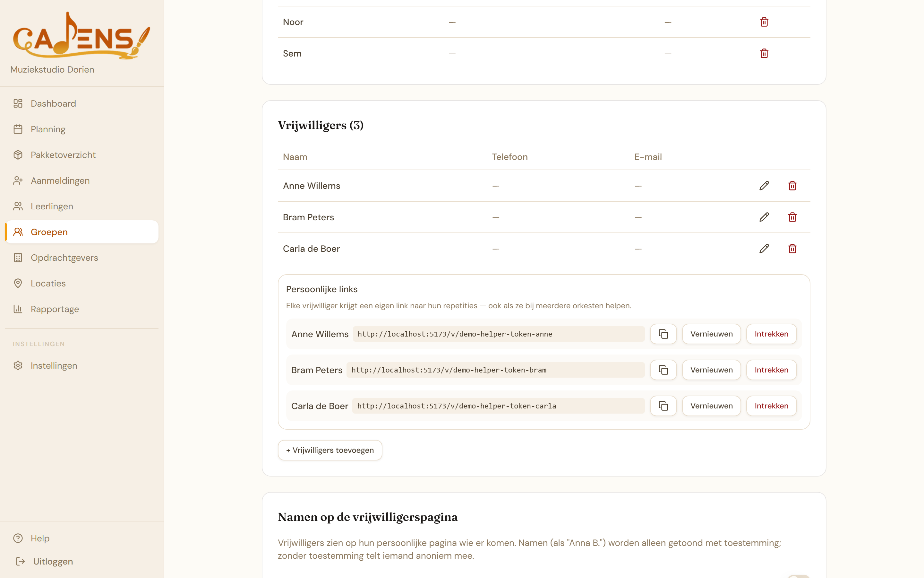Viewport: 924px width, 578px height.
Task: Delete Sem using the trash icon
Action: (764, 54)
